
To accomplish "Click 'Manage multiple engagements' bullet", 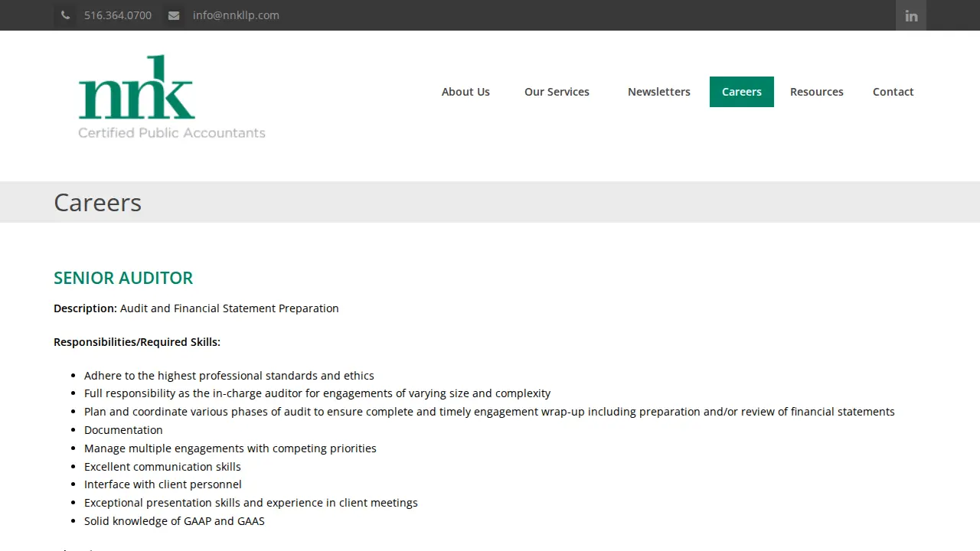I will (230, 448).
